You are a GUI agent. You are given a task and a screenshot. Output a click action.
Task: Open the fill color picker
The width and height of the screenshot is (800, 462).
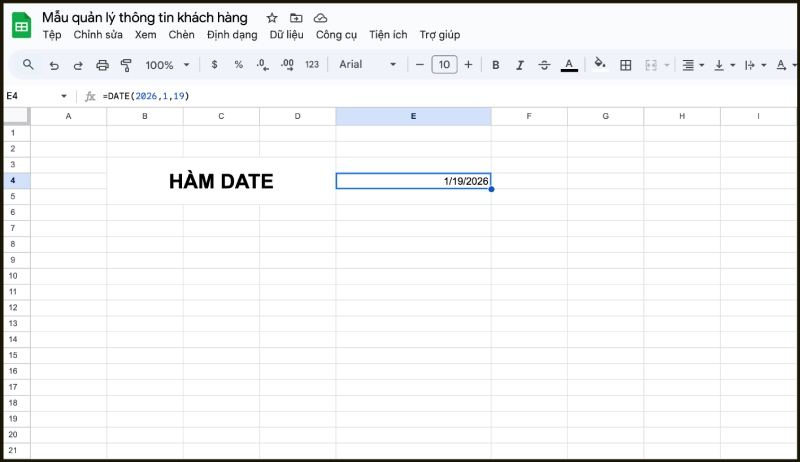(600, 65)
